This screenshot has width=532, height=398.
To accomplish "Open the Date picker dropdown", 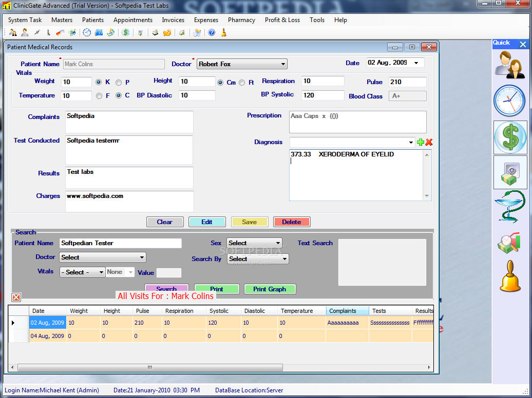I will tap(416, 63).
